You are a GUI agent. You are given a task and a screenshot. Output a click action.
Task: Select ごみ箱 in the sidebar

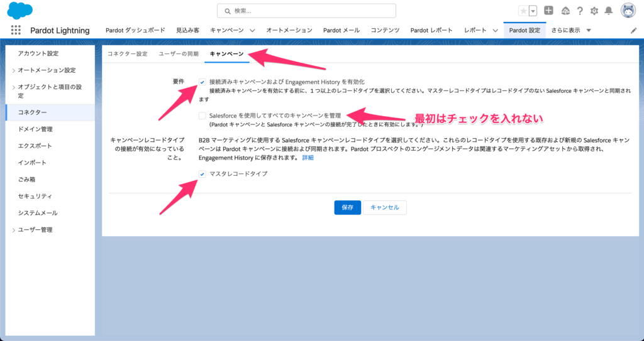point(26,180)
